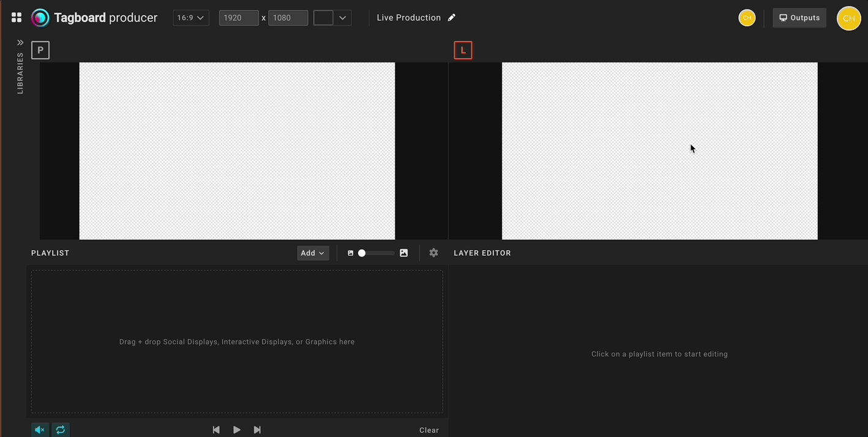This screenshot has width=868, height=437.
Task: Toggle the playlist loop button
Action: (x=61, y=430)
